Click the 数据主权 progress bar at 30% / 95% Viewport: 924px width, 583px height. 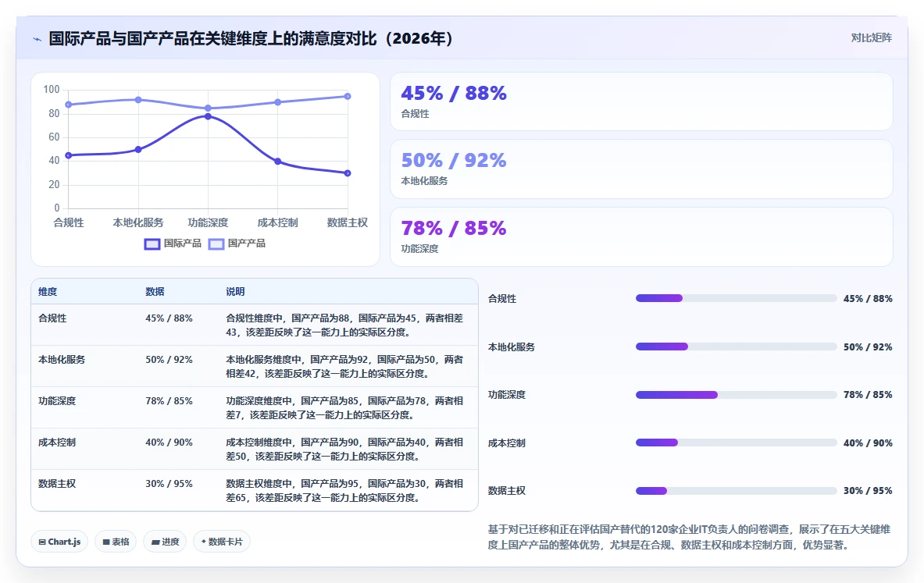(x=736, y=491)
